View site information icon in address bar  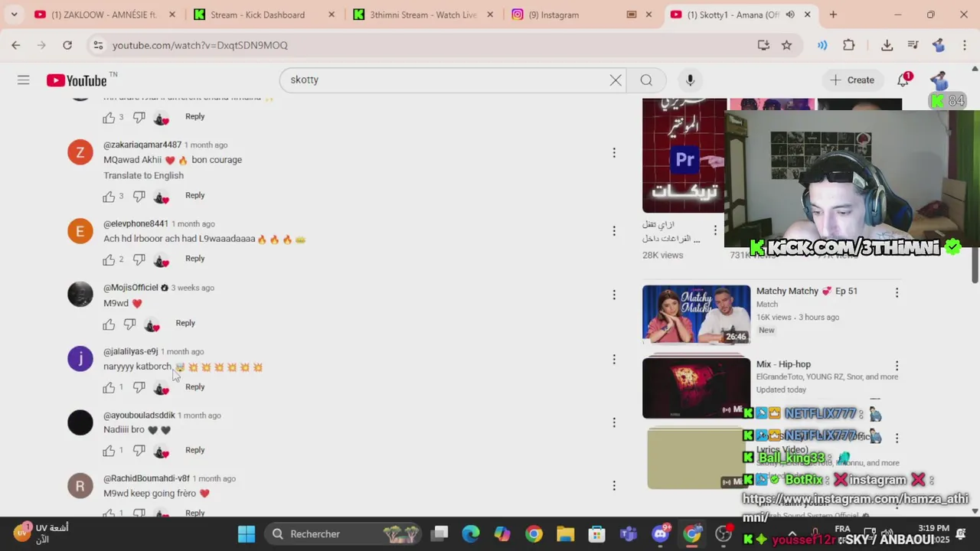click(x=97, y=45)
